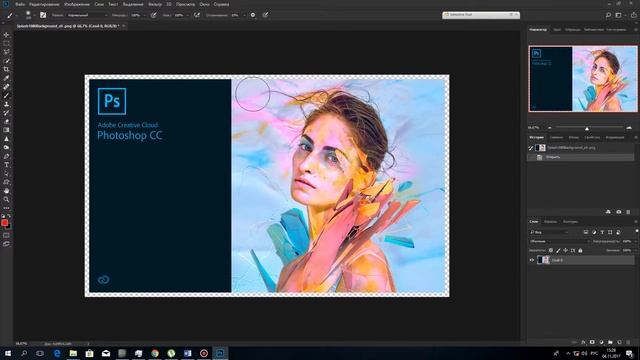Select the Hand tool
The width and height of the screenshot is (640, 360).
tap(6, 191)
